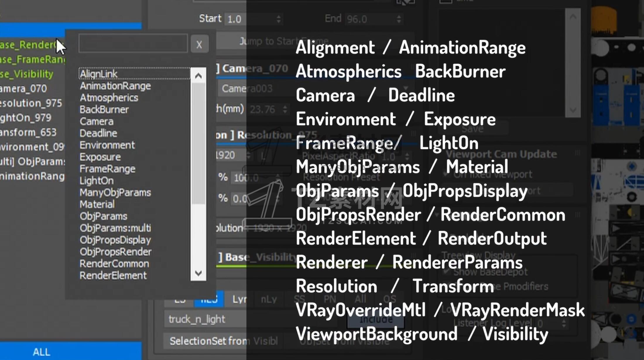Viewport: 644px width, 360px height.
Task: Select LightOn_979 in the left tree
Action: coord(26,118)
